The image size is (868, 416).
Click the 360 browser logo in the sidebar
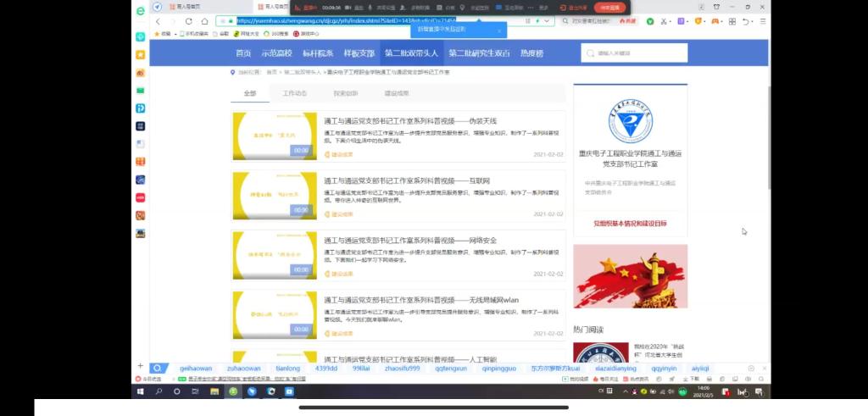pyautogui.click(x=141, y=10)
